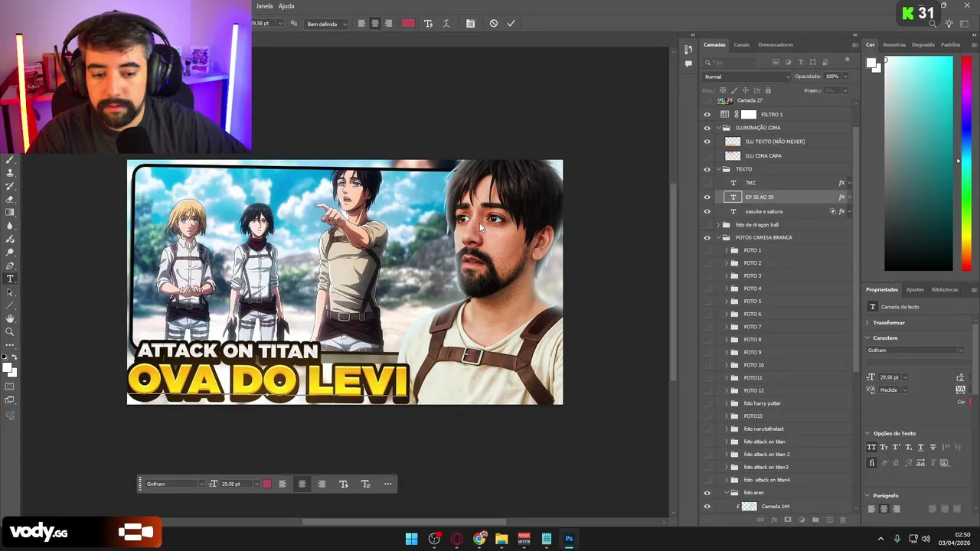Collapse the foto eren group
980x551 pixels.
pos(727,493)
